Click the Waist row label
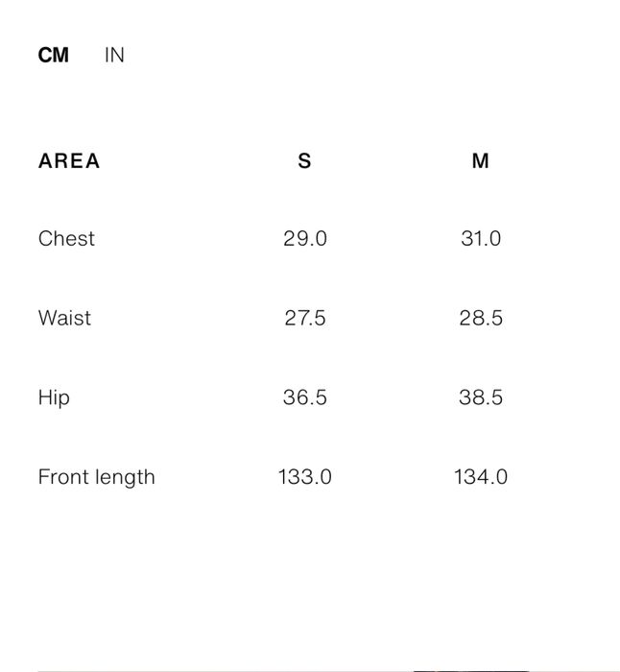The height and width of the screenshot is (672, 620). 64,318
